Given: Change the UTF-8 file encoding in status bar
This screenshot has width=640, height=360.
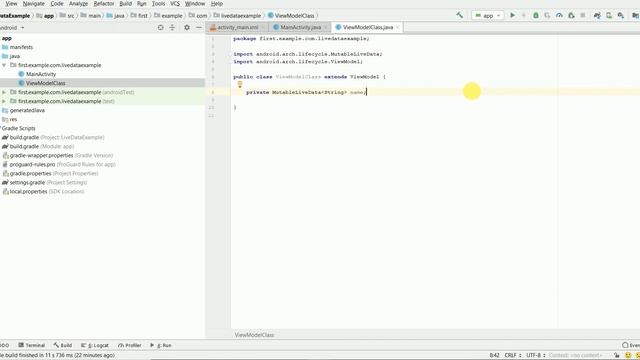Looking at the screenshot, I should (536, 356).
